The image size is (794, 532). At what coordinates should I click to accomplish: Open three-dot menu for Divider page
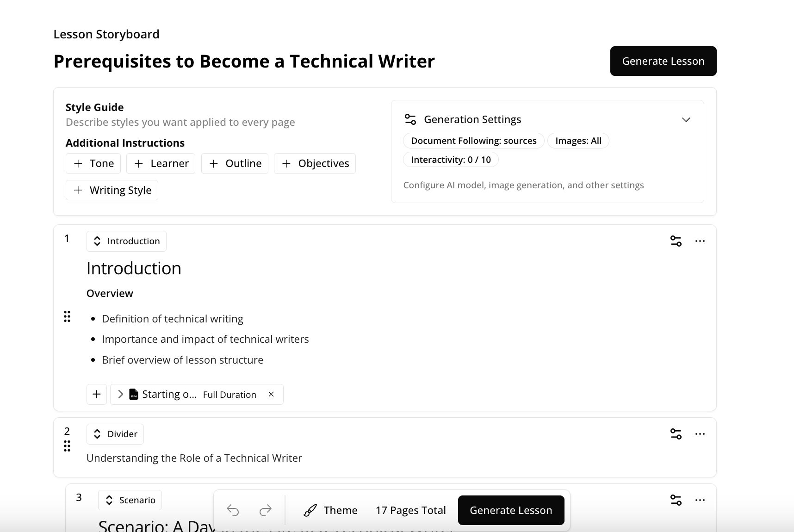tap(700, 434)
